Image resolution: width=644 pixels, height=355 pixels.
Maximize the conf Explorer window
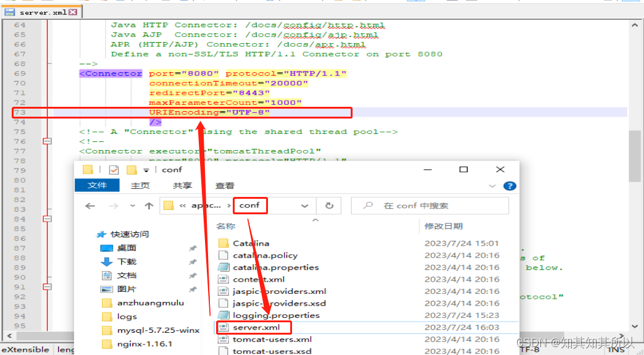point(463,169)
